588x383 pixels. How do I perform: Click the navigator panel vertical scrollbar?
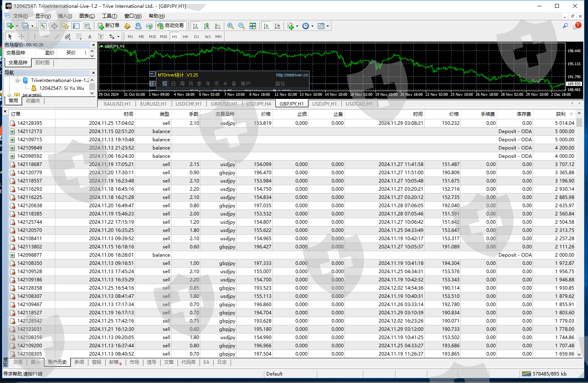[92, 87]
